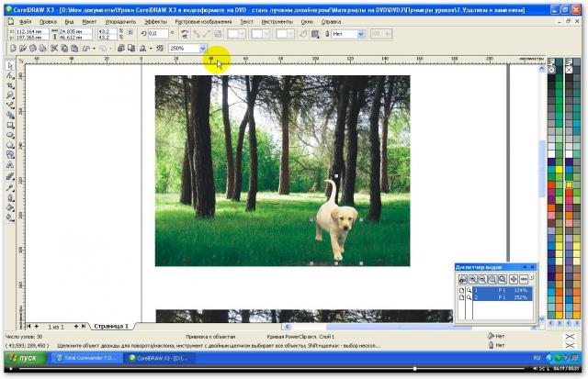Viewport: 588px width, 379px height.
Task: Toggle page icon for view 1
Action: (x=462, y=291)
